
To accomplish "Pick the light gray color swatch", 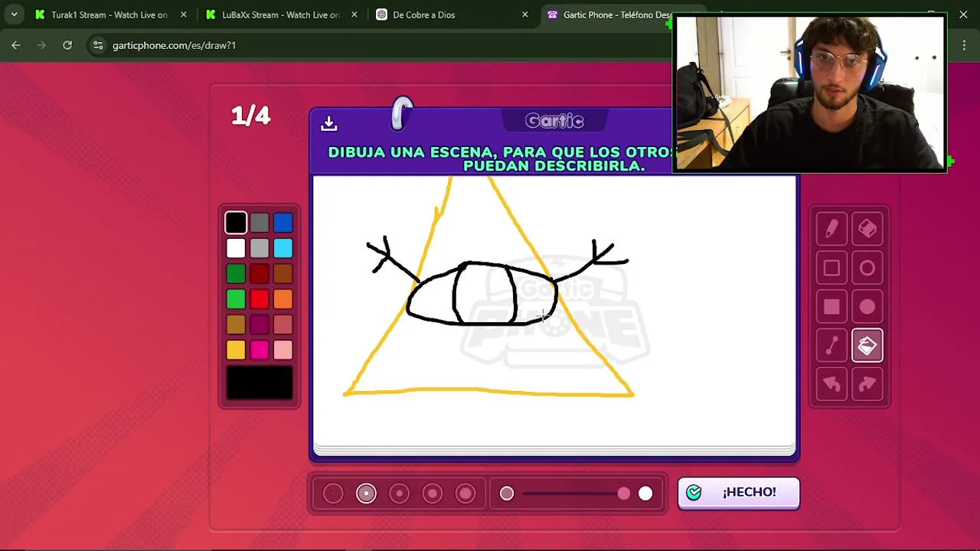I will pyautogui.click(x=260, y=248).
